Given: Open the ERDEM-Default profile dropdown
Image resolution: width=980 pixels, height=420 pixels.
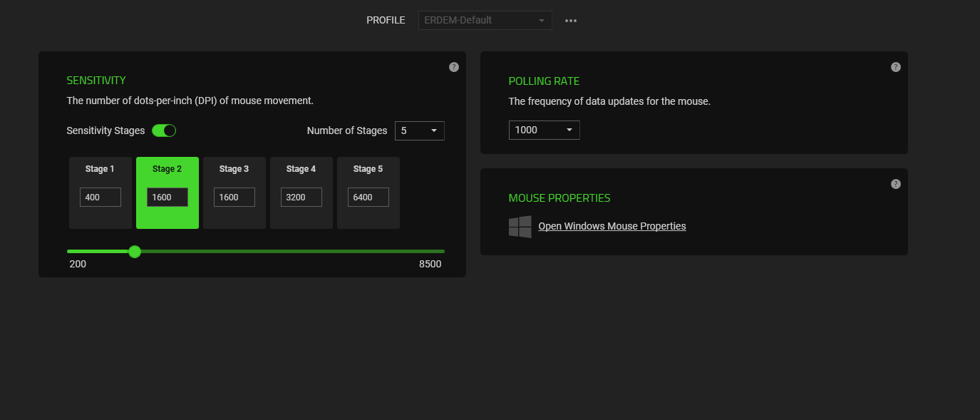Looking at the screenshot, I should click(x=485, y=21).
